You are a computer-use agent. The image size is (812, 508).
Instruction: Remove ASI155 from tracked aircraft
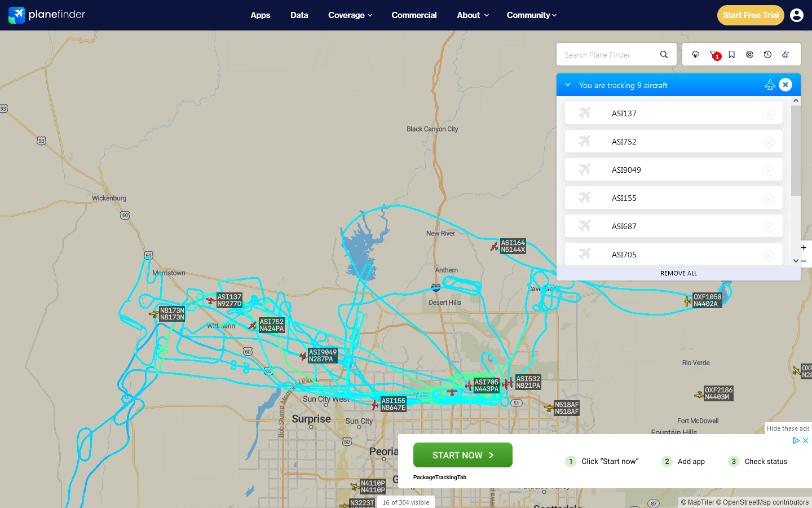click(x=768, y=199)
